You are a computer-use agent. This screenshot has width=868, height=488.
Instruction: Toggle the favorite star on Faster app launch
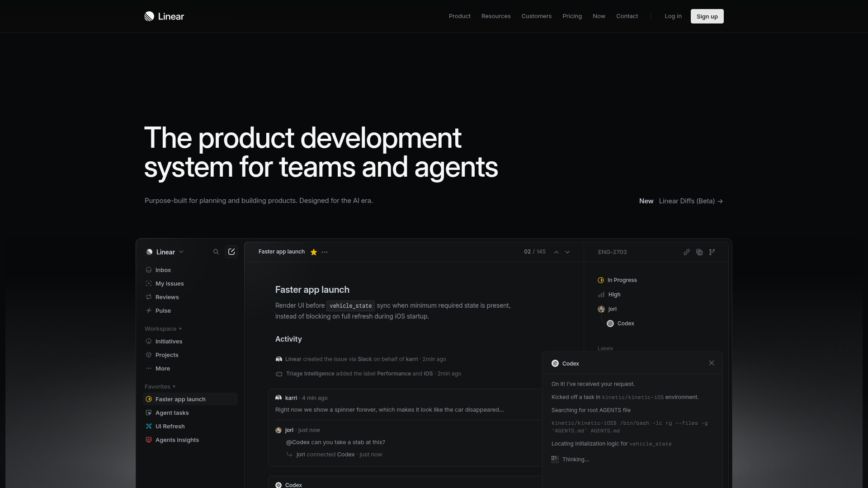click(314, 252)
